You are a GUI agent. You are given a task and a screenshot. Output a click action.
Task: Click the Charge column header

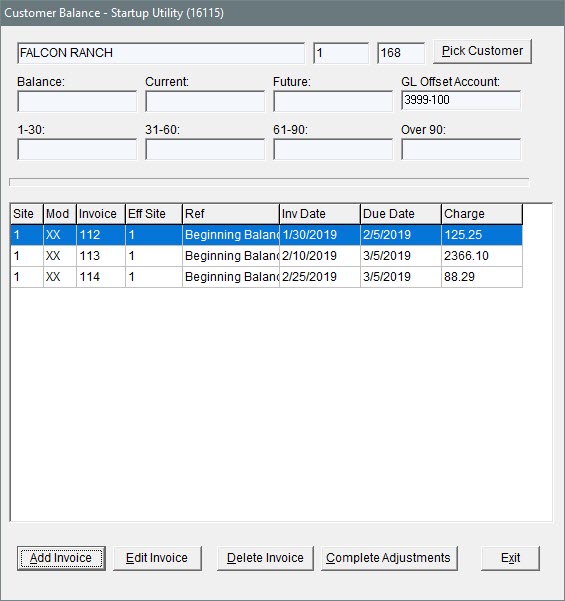(482, 214)
